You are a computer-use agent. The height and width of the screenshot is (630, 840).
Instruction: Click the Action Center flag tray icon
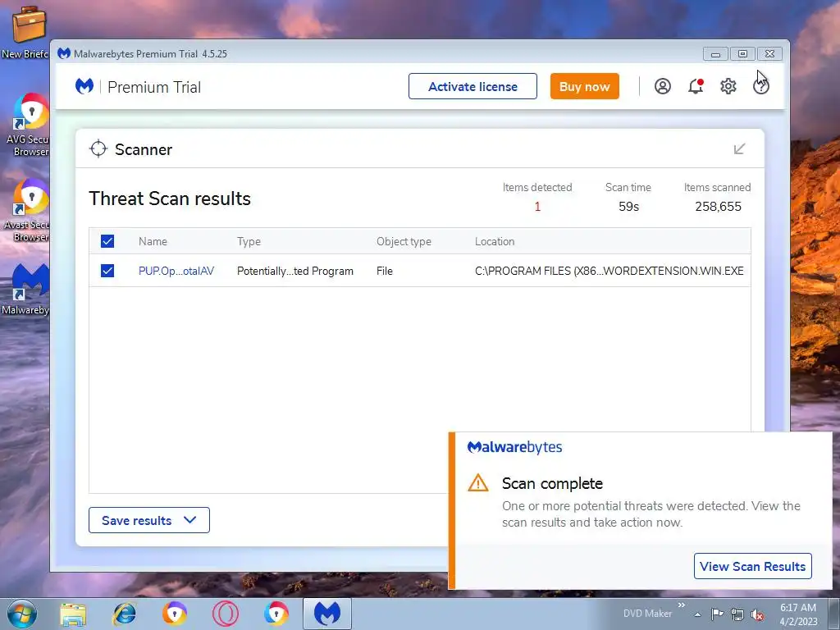[x=717, y=614]
